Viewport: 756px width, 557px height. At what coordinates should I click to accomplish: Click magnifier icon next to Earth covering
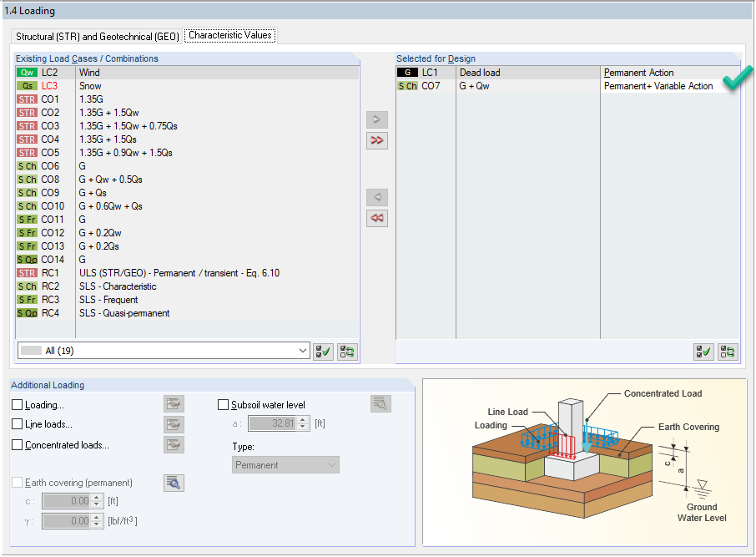point(174,483)
